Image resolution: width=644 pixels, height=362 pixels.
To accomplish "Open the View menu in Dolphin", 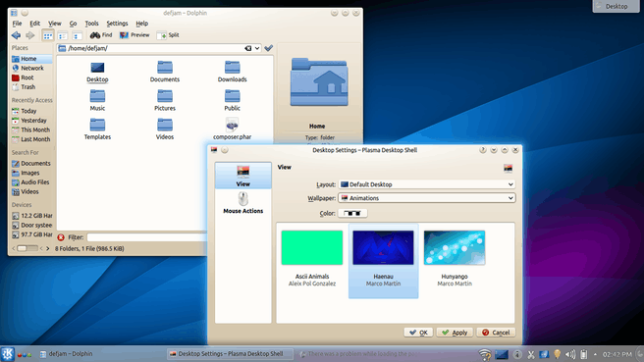I will click(55, 24).
